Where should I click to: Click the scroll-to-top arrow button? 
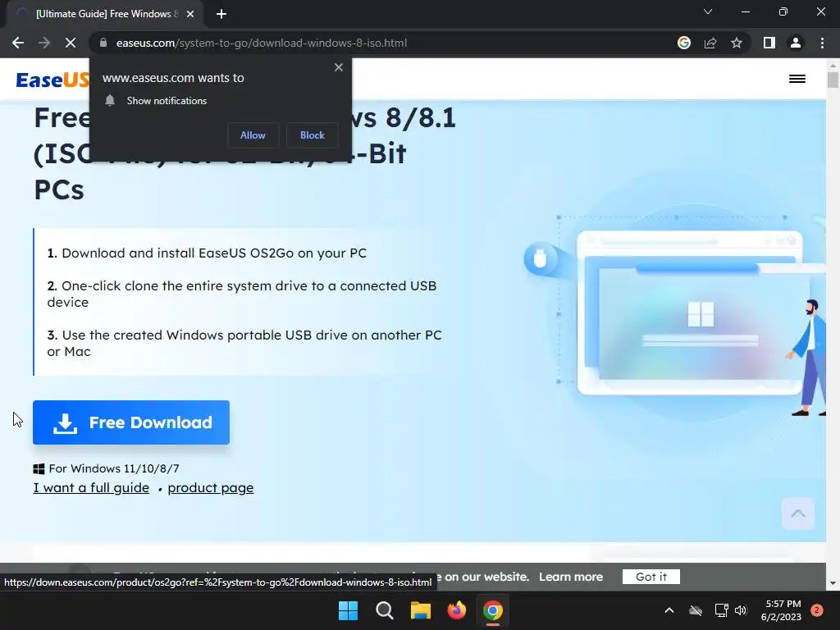798,514
